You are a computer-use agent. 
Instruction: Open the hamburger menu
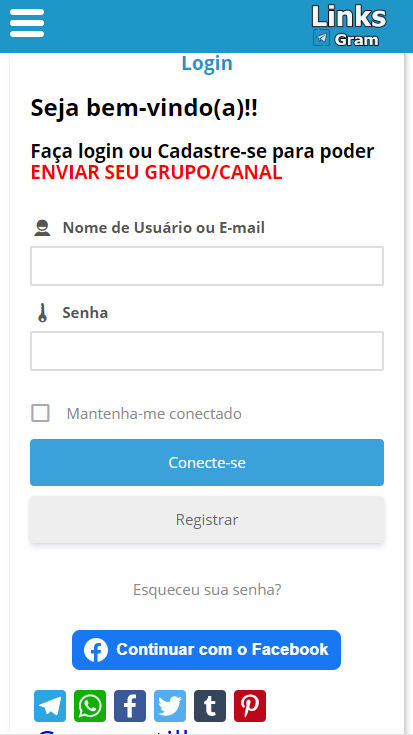pos(27,23)
